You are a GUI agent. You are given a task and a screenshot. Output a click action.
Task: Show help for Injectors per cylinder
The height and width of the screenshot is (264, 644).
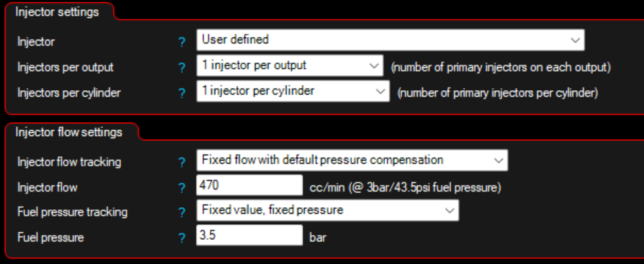tap(182, 93)
